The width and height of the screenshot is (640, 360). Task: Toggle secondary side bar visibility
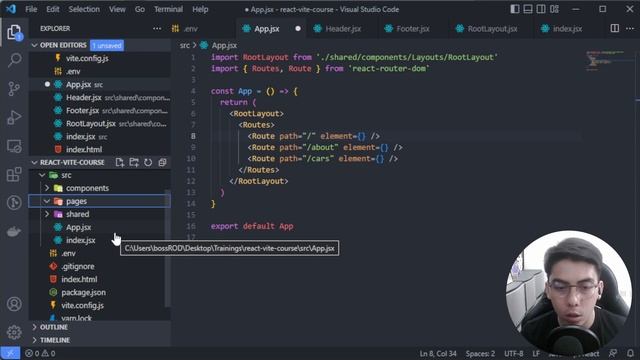pyautogui.click(x=541, y=9)
